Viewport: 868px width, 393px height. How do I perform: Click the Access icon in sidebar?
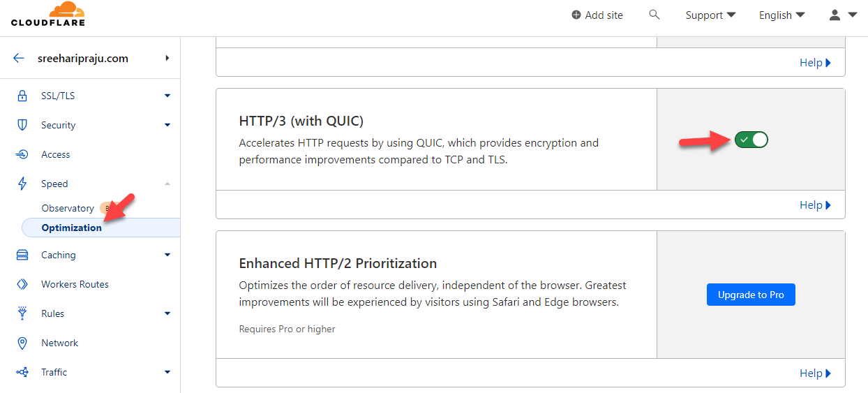tap(22, 154)
